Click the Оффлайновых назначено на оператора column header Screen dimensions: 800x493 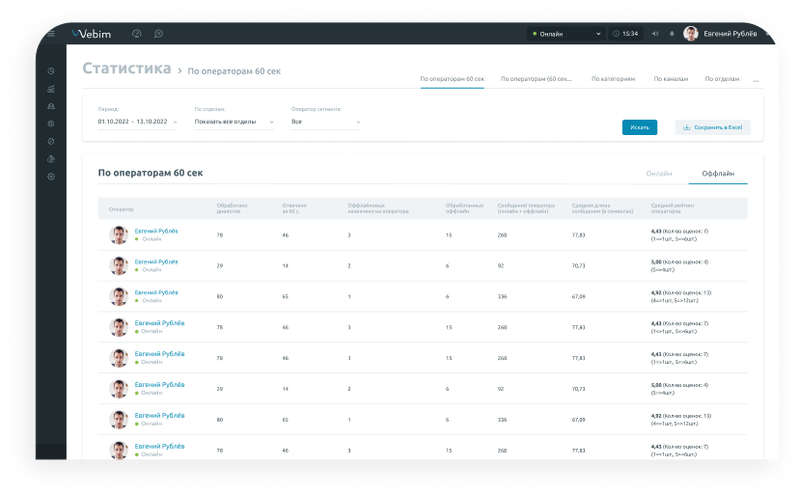378,208
